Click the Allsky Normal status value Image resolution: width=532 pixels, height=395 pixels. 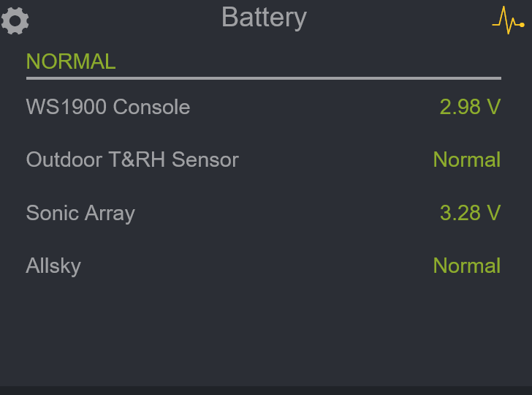click(466, 266)
